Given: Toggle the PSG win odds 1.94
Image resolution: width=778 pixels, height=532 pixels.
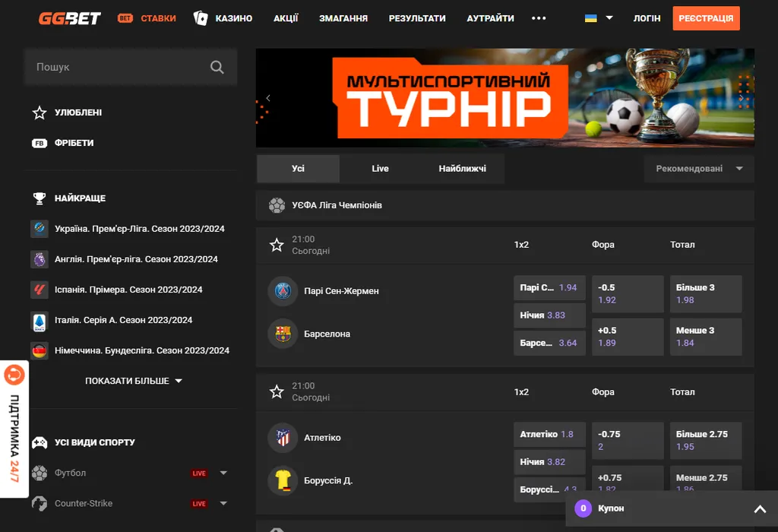Looking at the screenshot, I should [x=549, y=288].
